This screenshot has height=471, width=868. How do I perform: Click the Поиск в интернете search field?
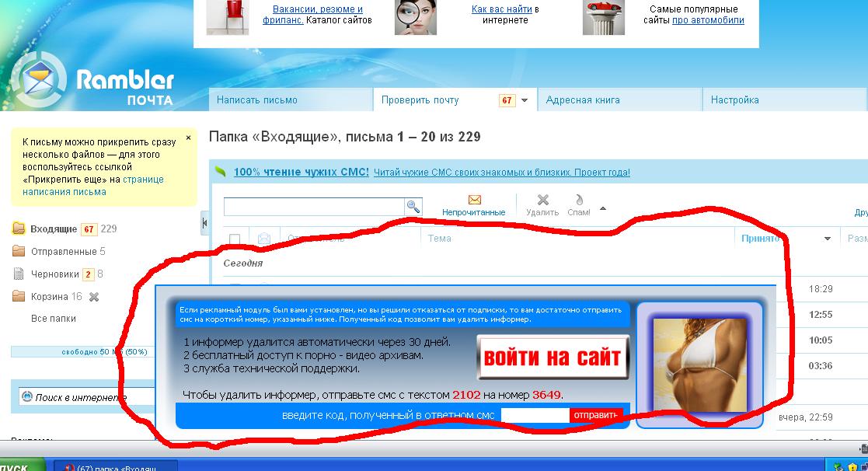click(78, 397)
